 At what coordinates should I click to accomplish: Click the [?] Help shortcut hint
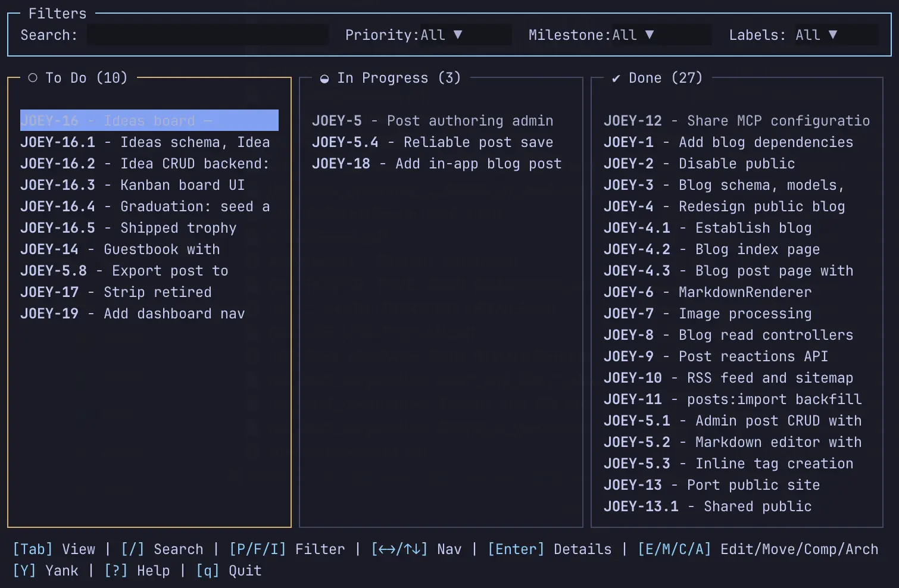pyautogui.click(x=137, y=570)
